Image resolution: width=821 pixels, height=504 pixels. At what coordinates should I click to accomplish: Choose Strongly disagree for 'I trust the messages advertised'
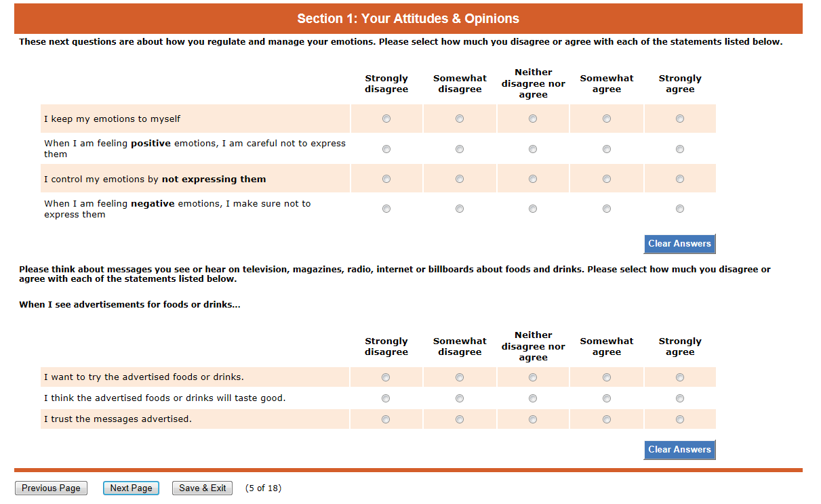(386, 419)
